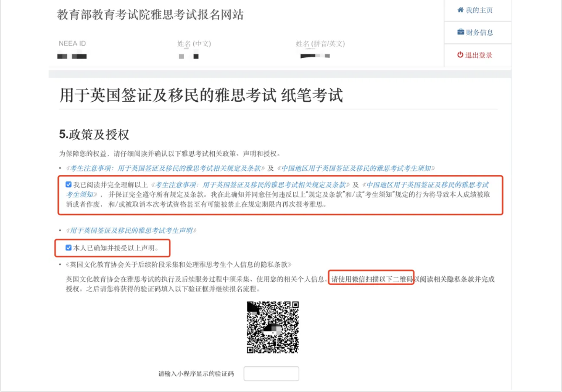The height and width of the screenshot is (392, 562).
Task: Toggle checkbox 我已阅读并完全理解以上
Action: [68, 184]
